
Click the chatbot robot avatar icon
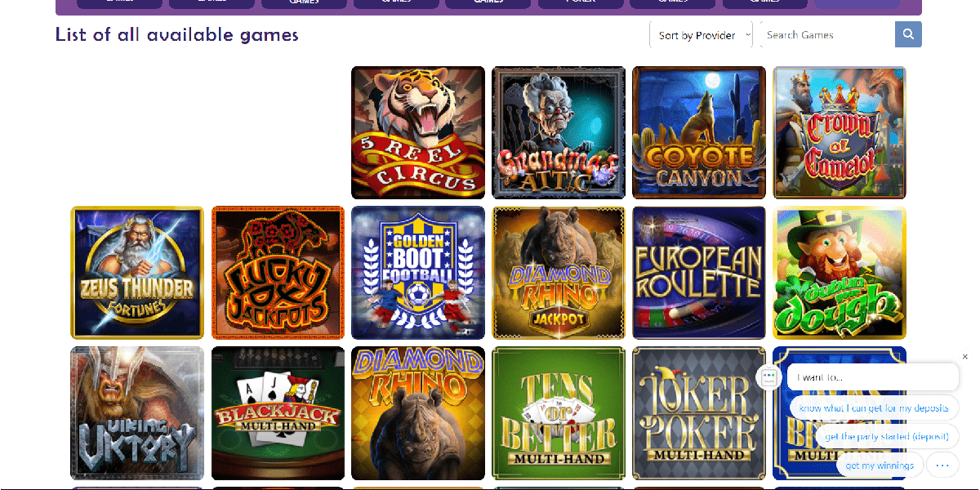point(768,377)
